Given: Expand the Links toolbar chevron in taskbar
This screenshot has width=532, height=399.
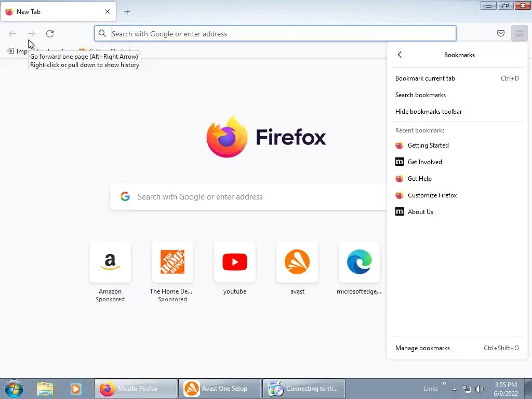Looking at the screenshot, I should pos(444,383).
